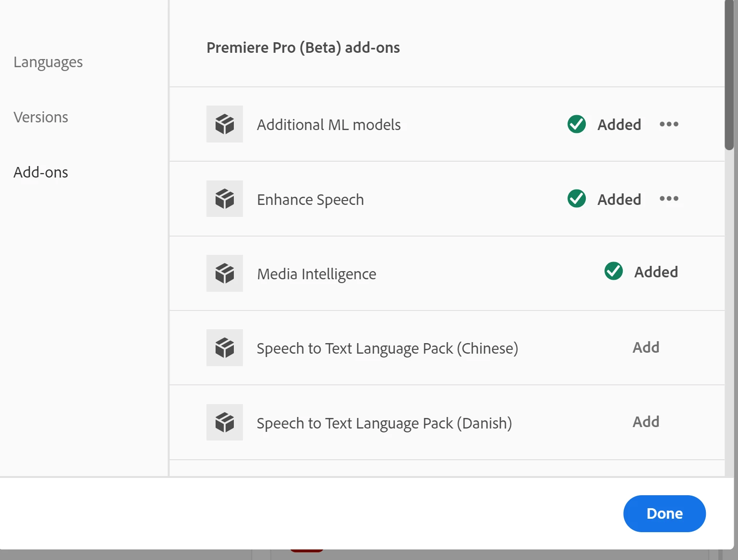
Task: Click the Enhance Speech package icon
Action: click(x=225, y=199)
